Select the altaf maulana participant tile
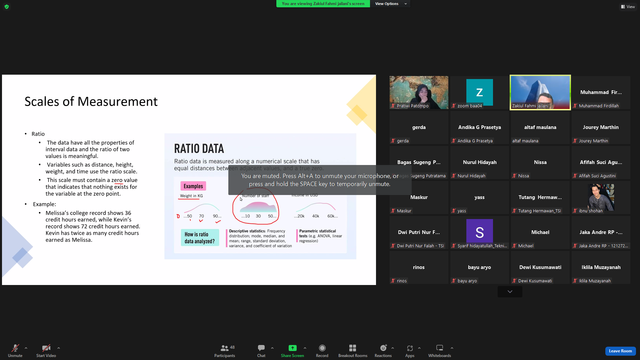 (540, 127)
